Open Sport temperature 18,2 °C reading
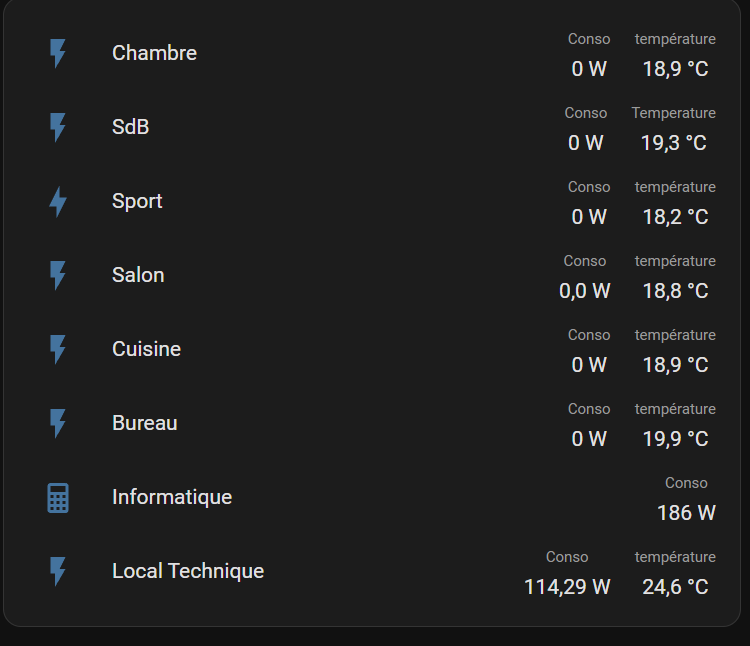The image size is (750, 646). pos(675,217)
